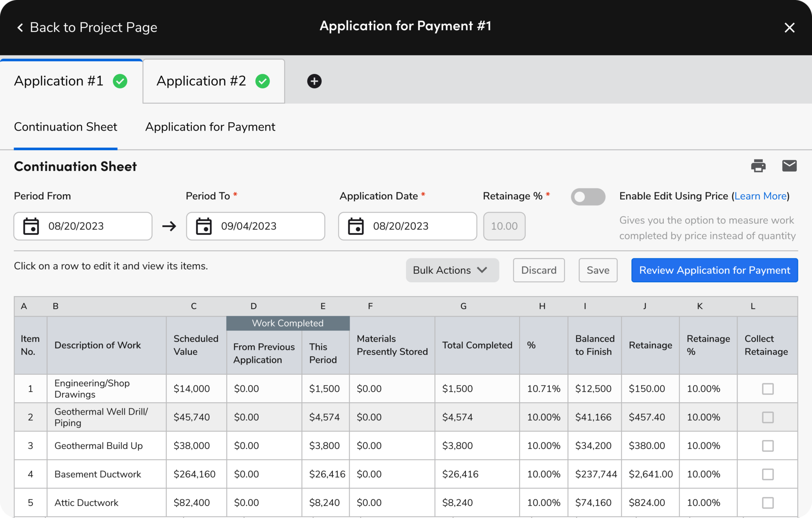Open calendar icon for Period To
The height and width of the screenshot is (518, 812).
click(x=204, y=226)
